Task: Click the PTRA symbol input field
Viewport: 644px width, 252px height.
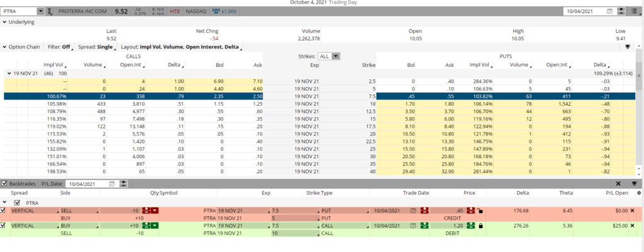Action: [20, 11]
